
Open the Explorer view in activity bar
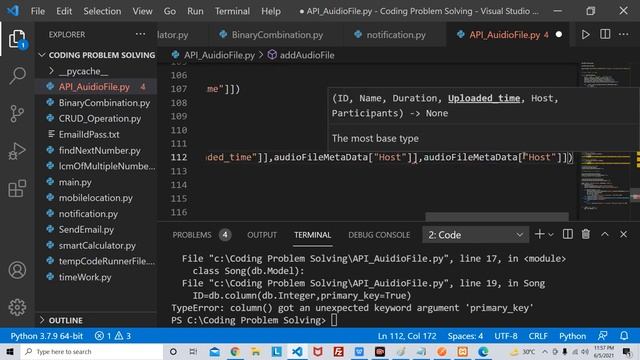[17, 39]
